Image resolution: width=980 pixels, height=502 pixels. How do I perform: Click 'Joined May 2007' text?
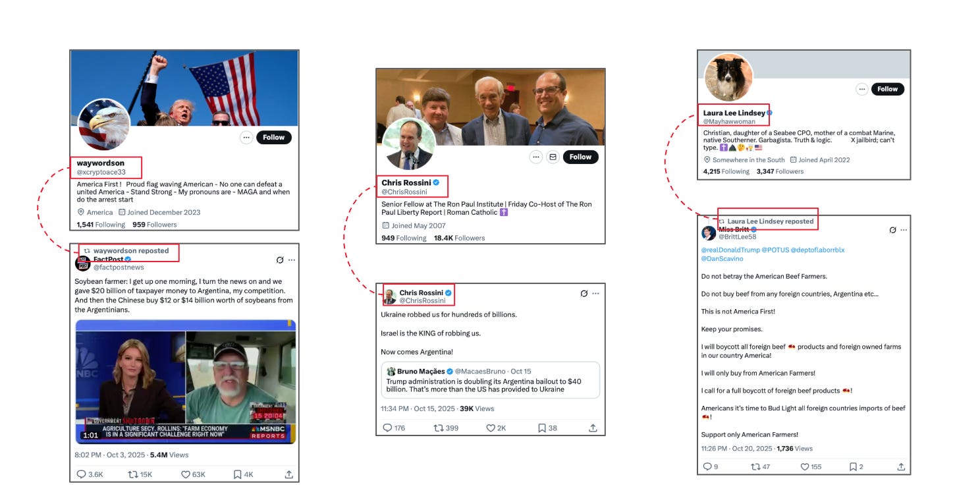(419, 225)
